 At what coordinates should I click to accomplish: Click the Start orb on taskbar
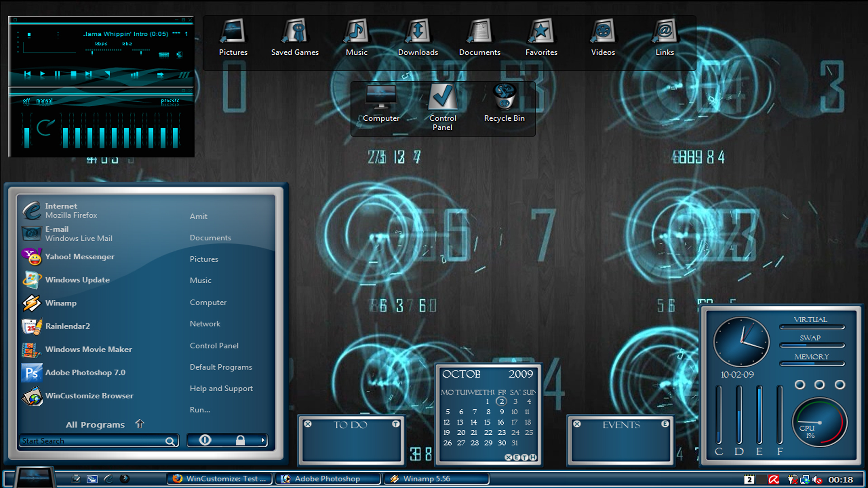pos(34,478)
